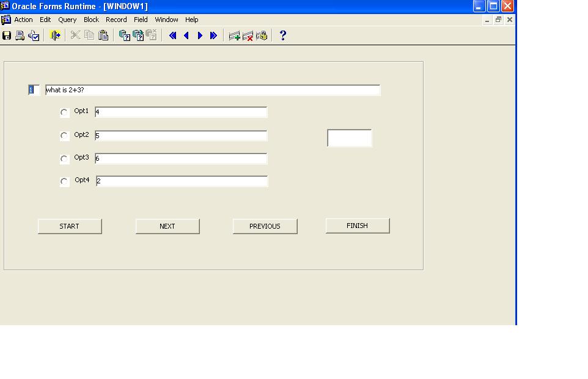This screenshot has height=379, width=588.
Task: Click the Print toolbar icon
Action: pyautogui.click(x=20, y=35)
